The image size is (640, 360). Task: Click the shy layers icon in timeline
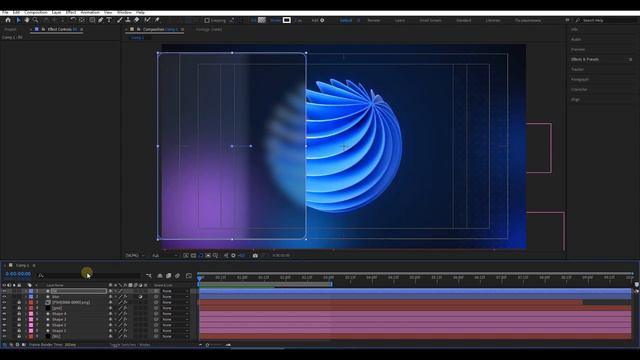[x=160, y=276]
